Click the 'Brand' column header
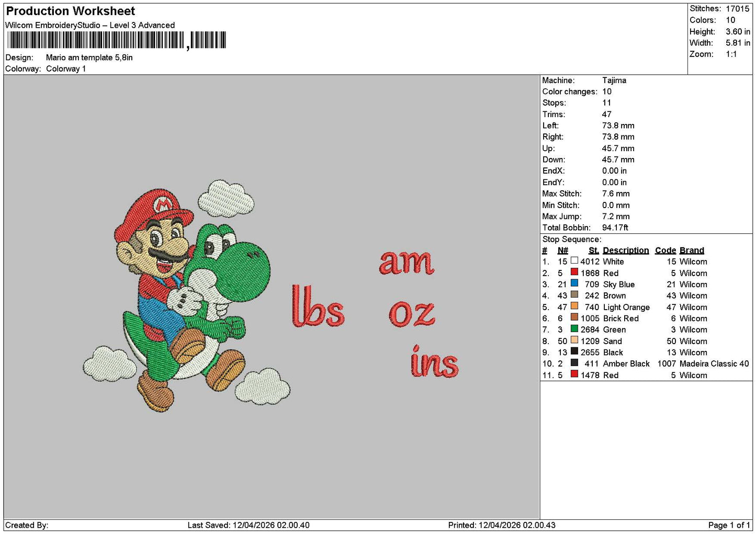 [x=692, y=251]
